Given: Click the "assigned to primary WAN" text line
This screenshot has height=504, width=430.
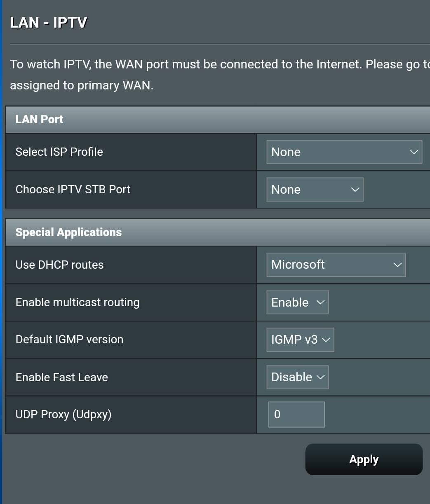Looking at the screenshot, I should [82, 85].
